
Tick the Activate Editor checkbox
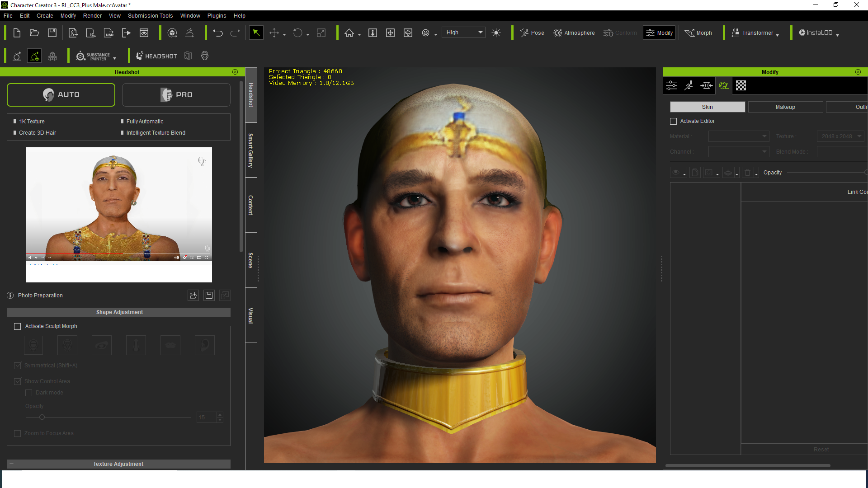pos(674,121)
